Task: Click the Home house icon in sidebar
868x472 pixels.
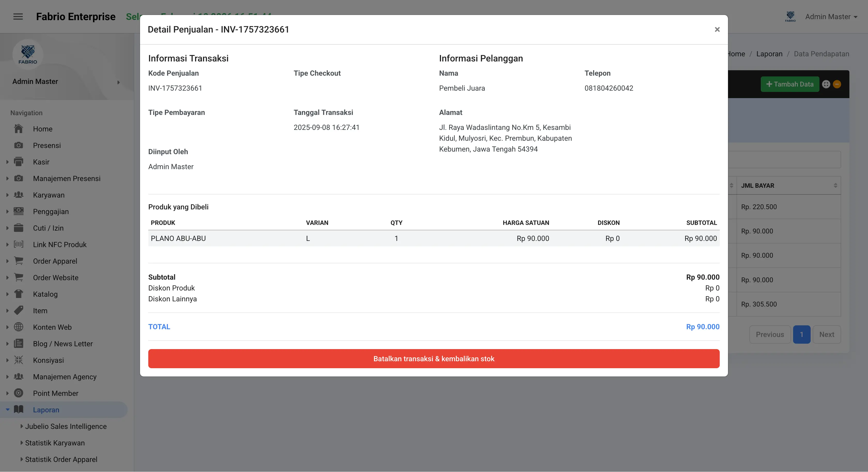Action: (x=19, y=129)
